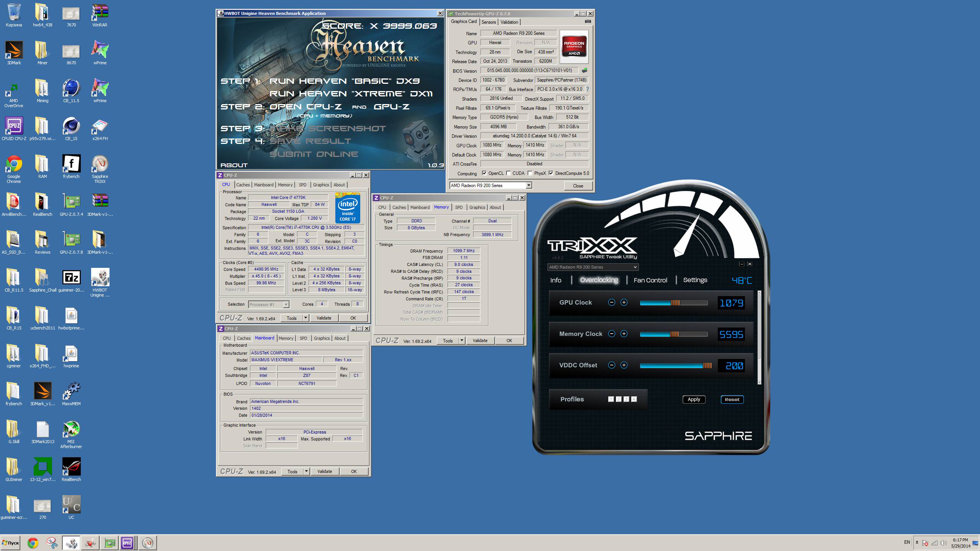Screen dimensions: 980x551
Task: Click ABOUT in the Heaven Benchmark window
Action: (234, 165)
